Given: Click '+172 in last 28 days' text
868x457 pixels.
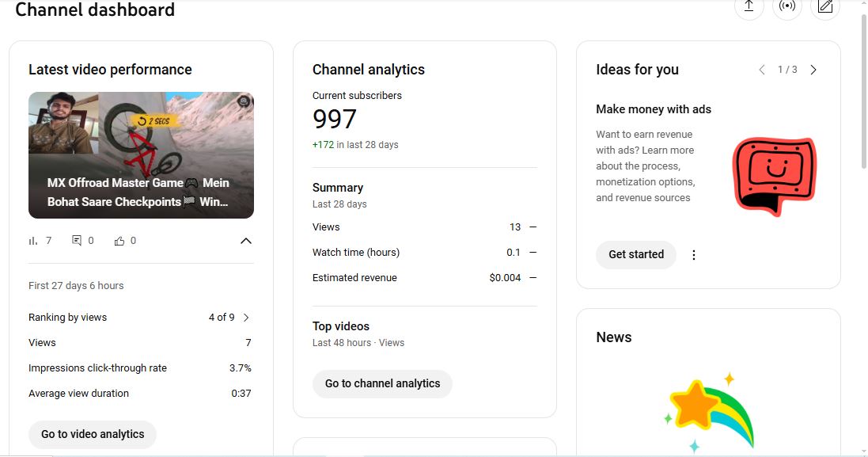Looking at the screenshot, I should click(355, 145).
